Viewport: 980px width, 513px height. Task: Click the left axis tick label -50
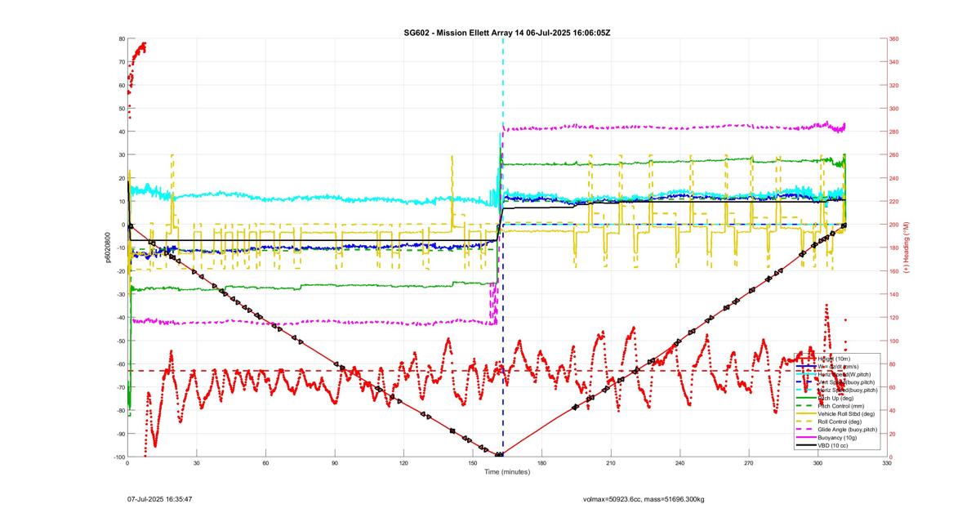(119, 341)
